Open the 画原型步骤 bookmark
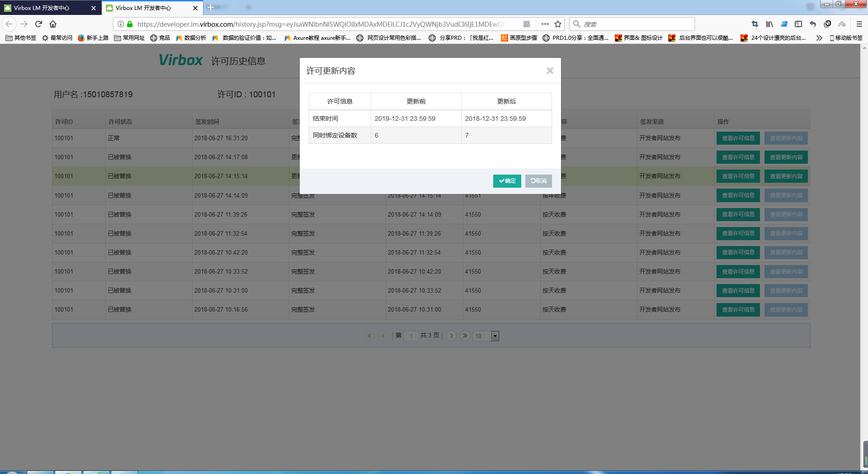This screenshot has width=868, height=474. (519, 38)
